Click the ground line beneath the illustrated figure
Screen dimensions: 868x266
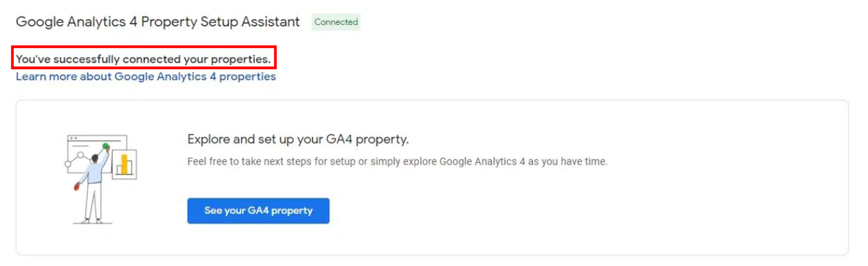pyautogui.click(x=93, y=223)
